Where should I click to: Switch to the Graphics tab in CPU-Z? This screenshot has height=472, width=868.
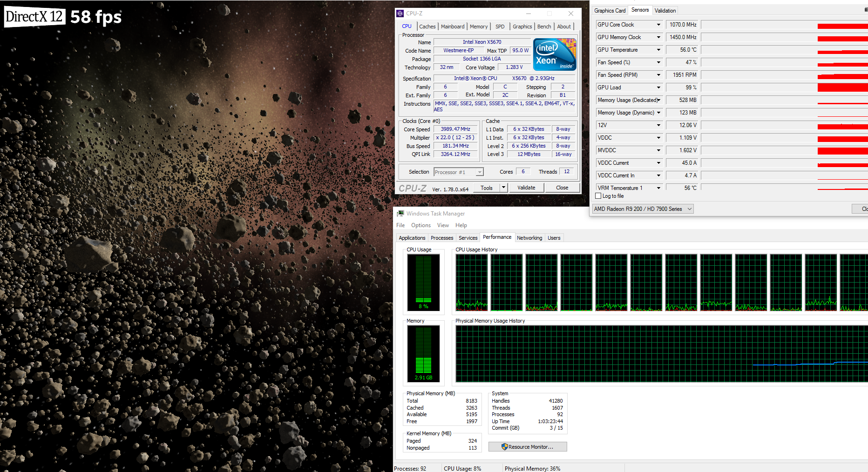point(522,27)
